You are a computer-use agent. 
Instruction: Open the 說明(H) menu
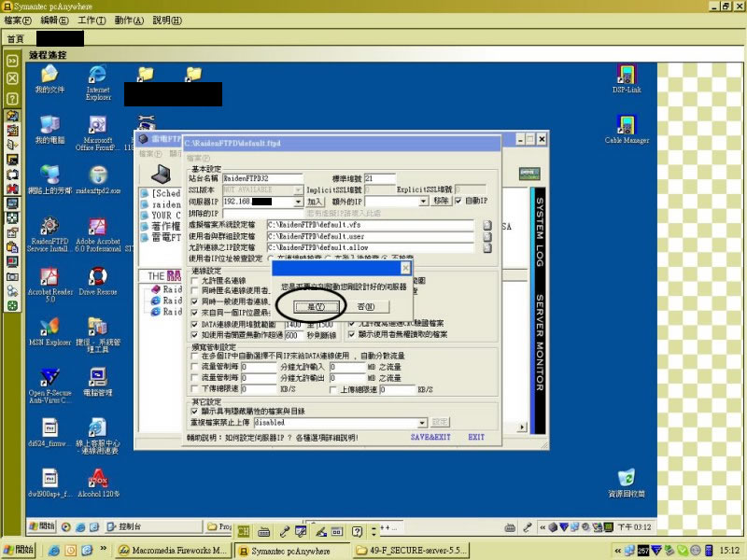pyautogui.click(x=167, y=21)
